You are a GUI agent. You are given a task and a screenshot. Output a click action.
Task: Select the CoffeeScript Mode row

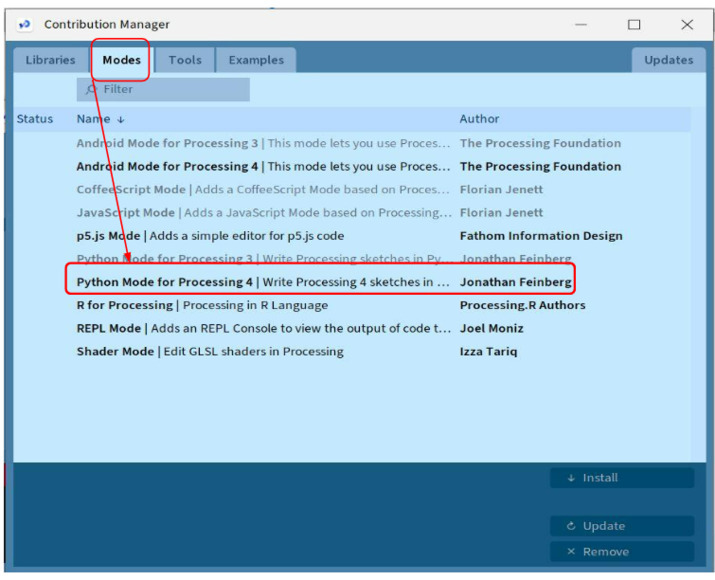351,189
